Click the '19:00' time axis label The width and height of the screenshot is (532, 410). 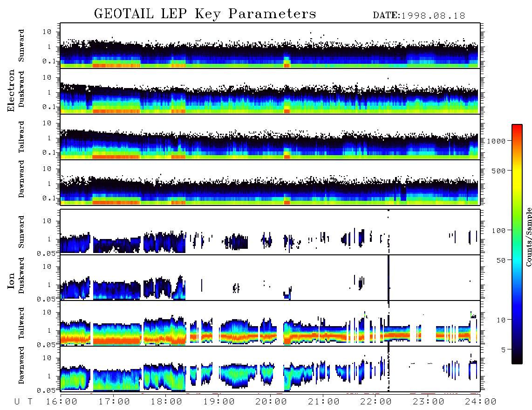[218, 402]
